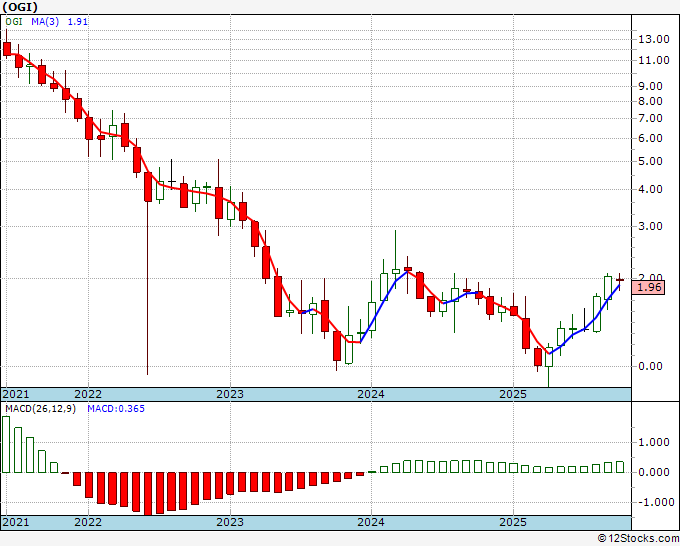
Task: Click the 5.00 price axis label
Action: [x=650, y=161]
